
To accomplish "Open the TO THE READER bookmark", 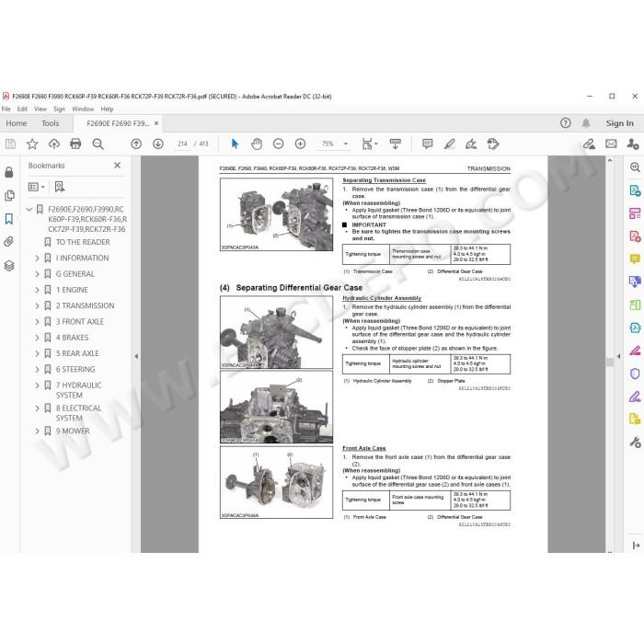I will [83, 242].
